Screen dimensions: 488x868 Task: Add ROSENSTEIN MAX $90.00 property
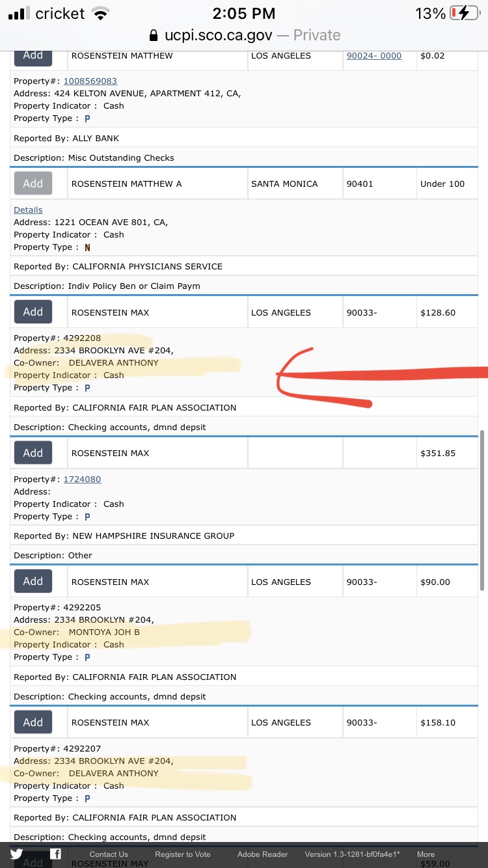pos(33,581)
